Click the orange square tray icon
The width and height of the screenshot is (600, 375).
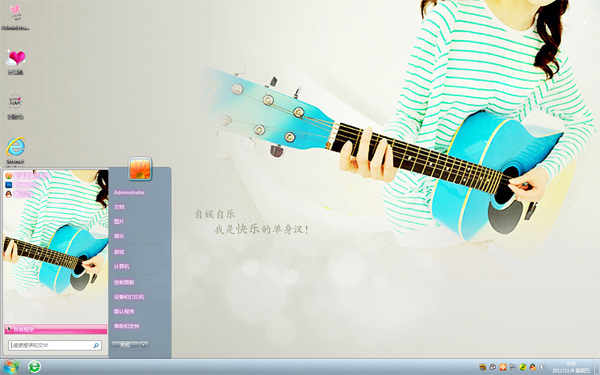coord(503,367)
